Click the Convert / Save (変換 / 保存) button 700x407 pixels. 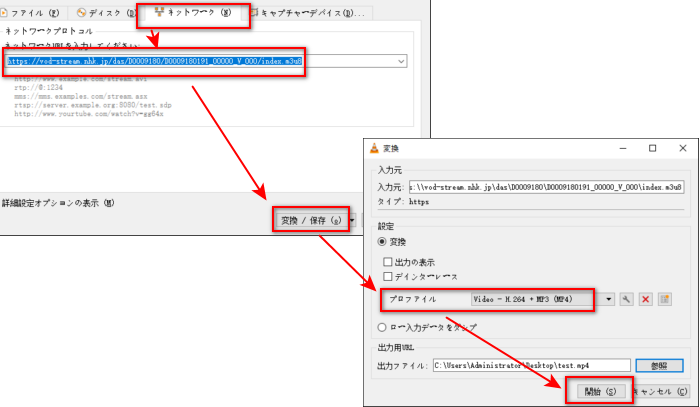coord(311,220)
